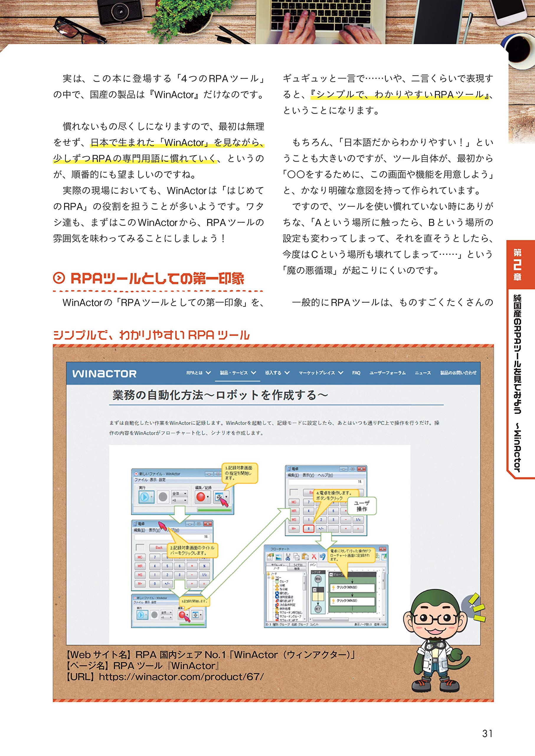535x756 pixels.
Task: Click the 製品のお問い合わせ link
Action: (x=458, y=373)
